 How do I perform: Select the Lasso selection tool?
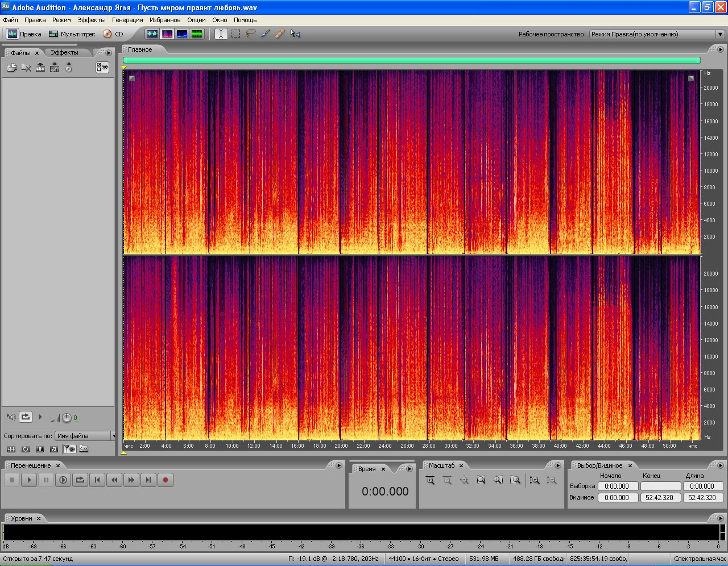[251, 34]
